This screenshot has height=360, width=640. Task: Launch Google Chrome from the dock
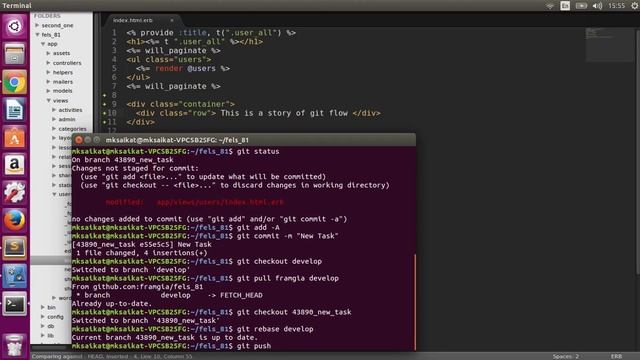(x=14, y=82)
